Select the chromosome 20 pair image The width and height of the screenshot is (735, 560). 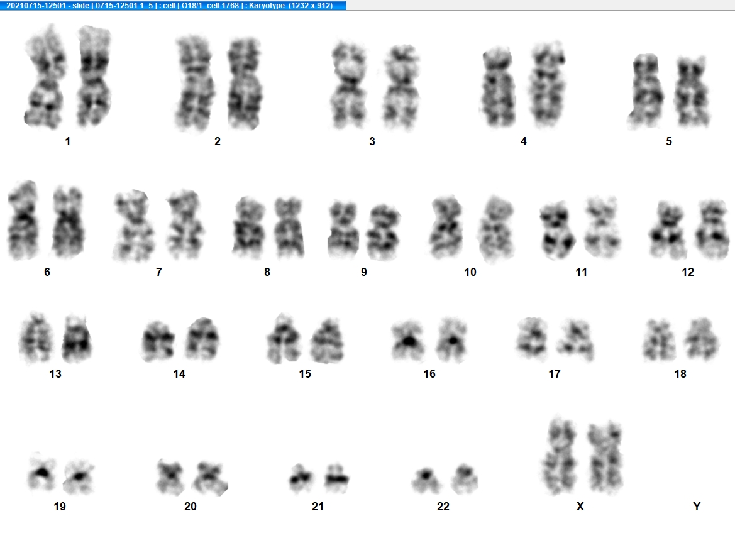point(192,477)
